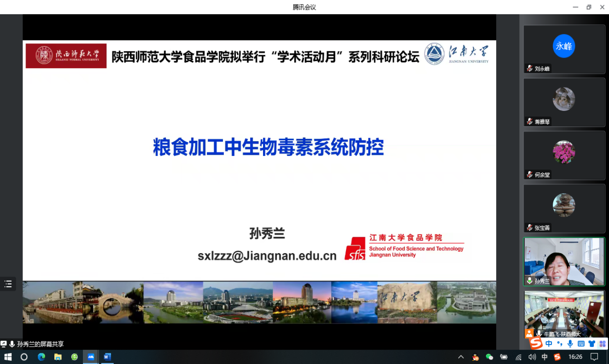Minimize the Tencent Meeting window

(575, 7)
